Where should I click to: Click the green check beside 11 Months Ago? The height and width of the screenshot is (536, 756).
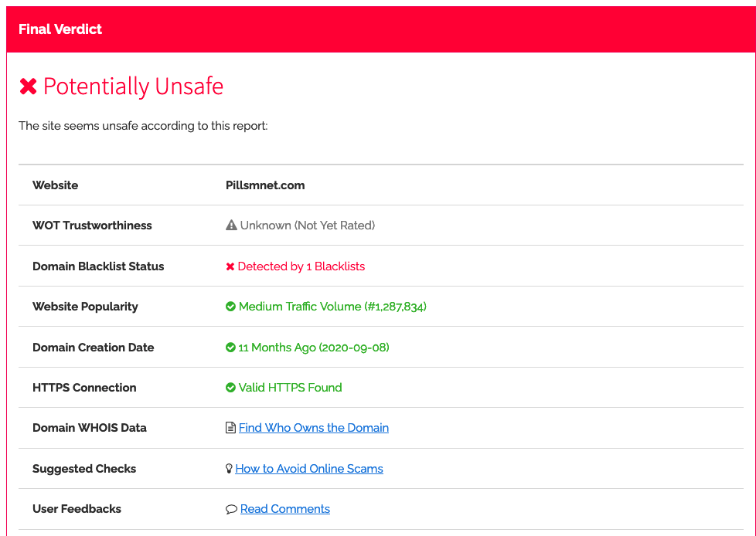[230, 348]
